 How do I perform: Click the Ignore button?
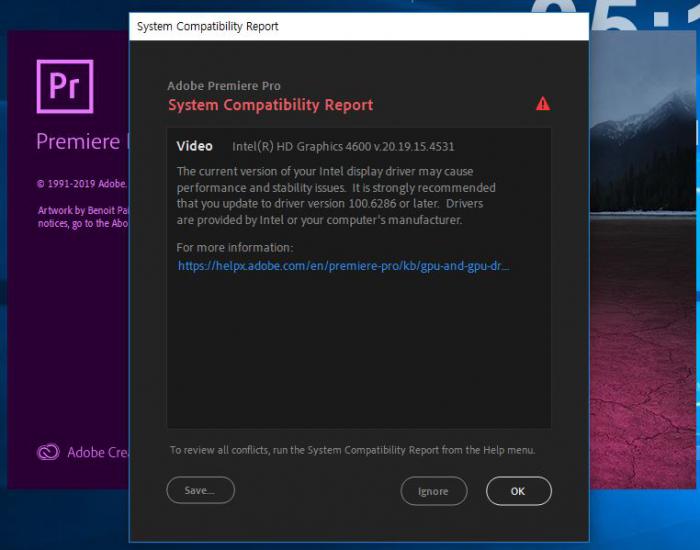pyautogui.click(x=433, y=491)
